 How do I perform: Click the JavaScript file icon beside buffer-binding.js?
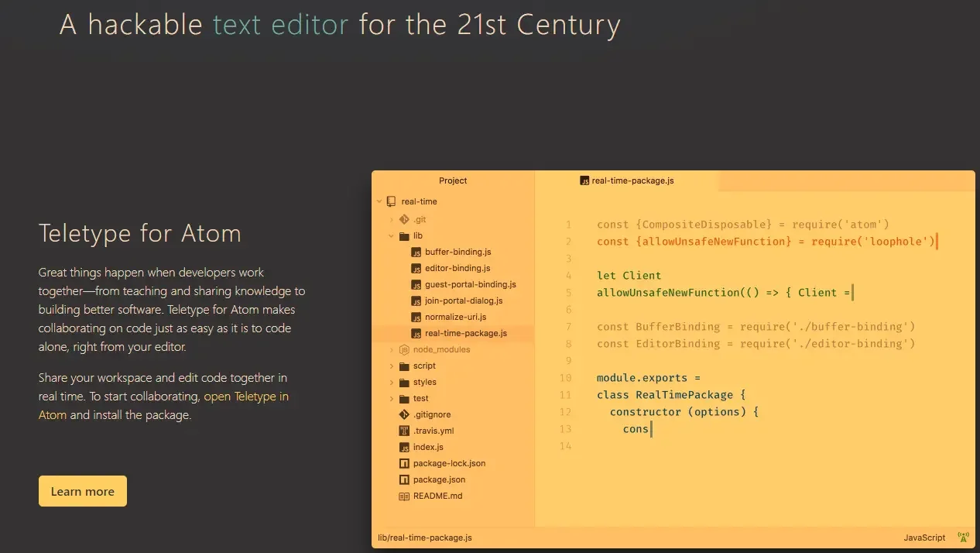coord(416,252)
